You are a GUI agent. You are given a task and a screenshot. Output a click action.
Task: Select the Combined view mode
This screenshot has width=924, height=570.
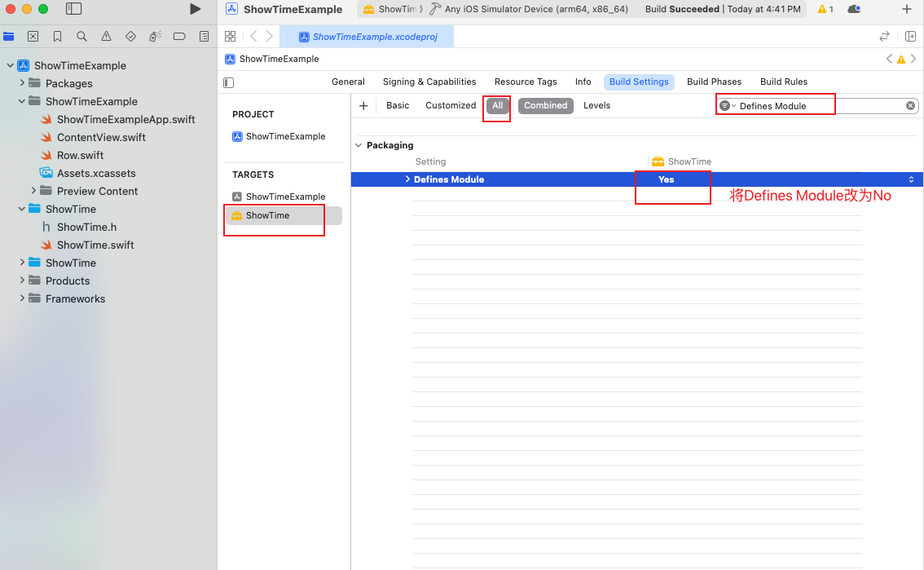click(x=546, y=105)
